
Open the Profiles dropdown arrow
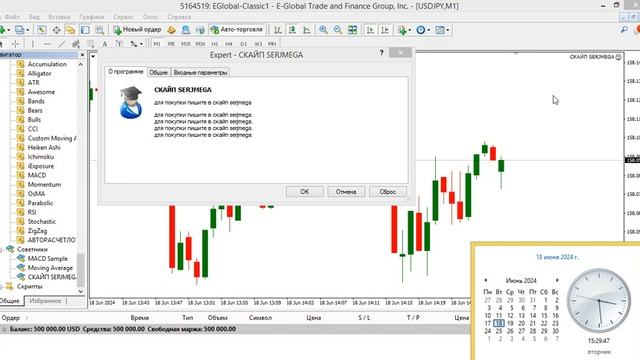pos(28,30)
